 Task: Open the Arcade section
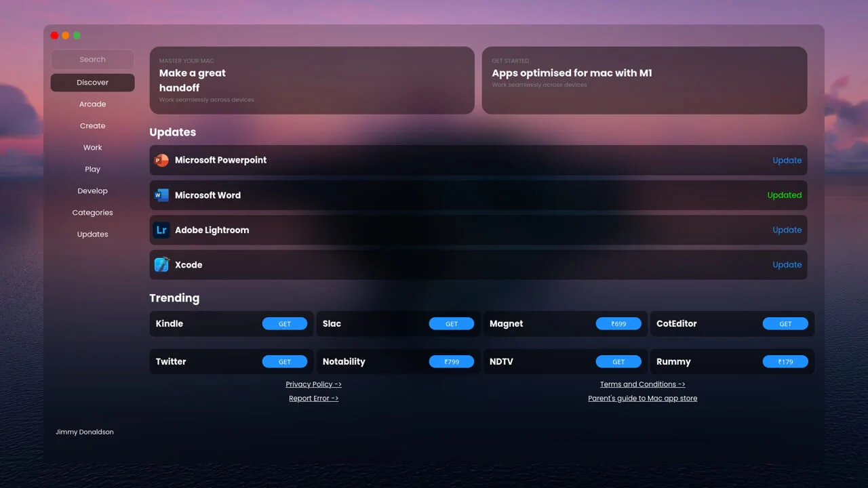coord(92,104)
